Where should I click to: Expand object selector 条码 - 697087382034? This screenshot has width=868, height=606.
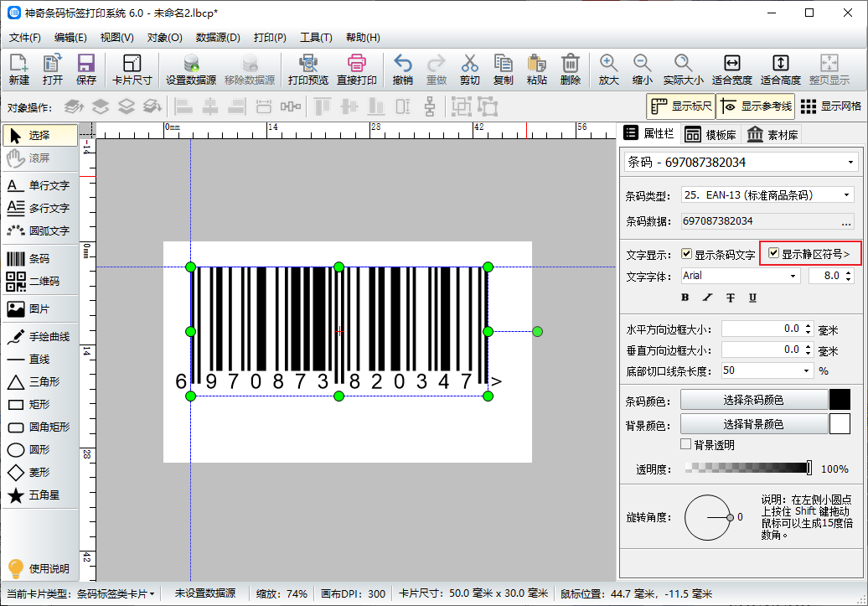coord(850,163)
